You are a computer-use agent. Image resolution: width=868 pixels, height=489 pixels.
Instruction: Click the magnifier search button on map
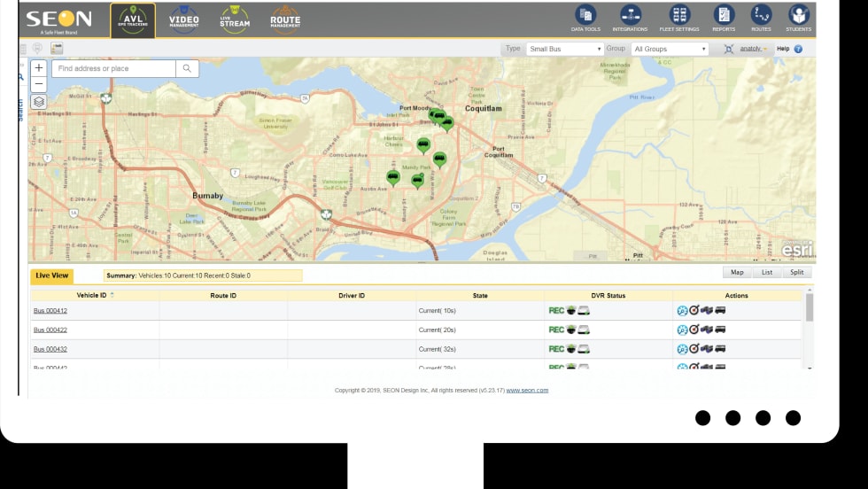click(x=187, y=68)
